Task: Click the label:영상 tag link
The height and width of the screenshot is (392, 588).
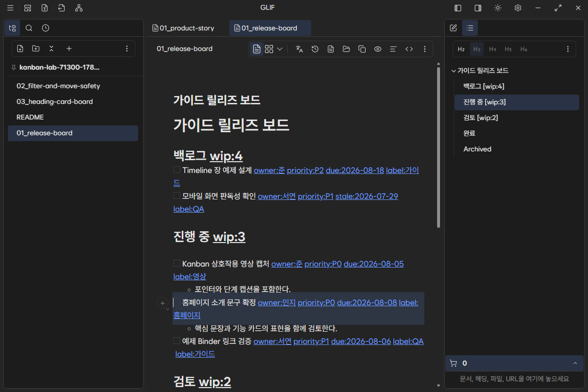Action: click(x=190, y=277)
